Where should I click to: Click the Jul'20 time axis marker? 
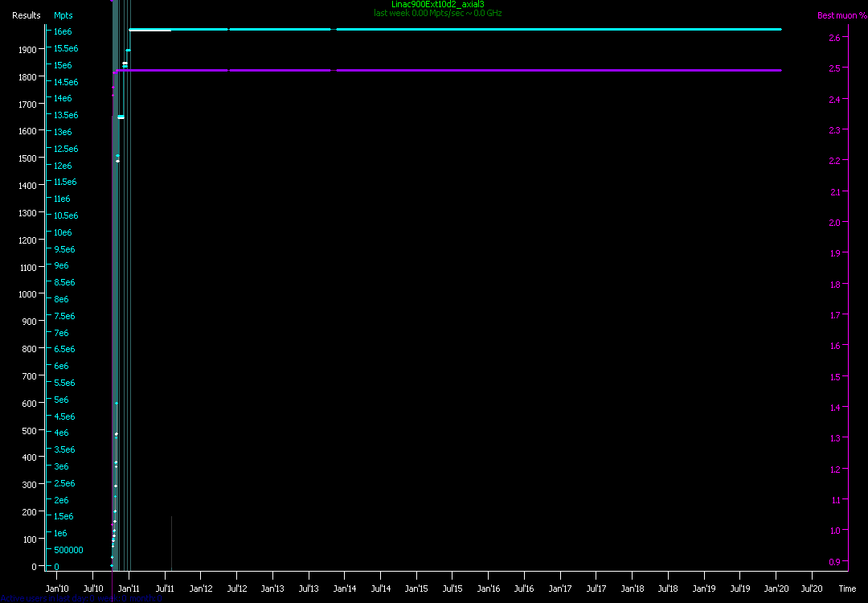coord(812,589)
